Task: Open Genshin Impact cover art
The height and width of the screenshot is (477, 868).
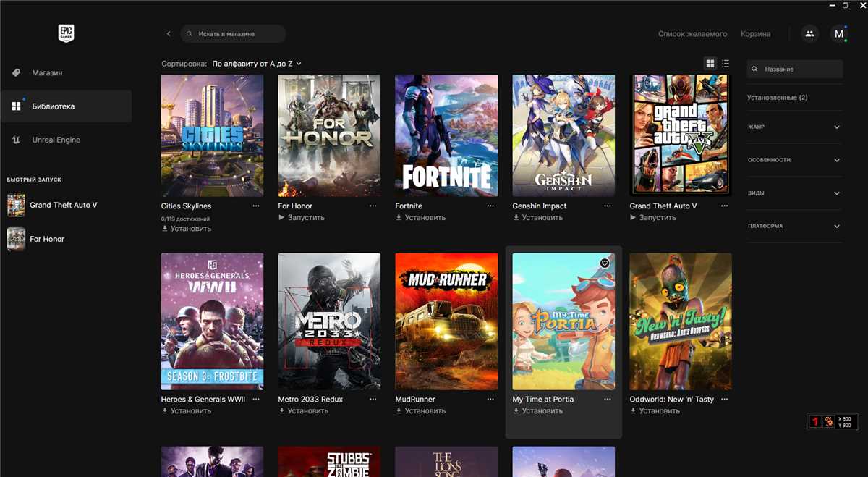Action: (563, 136)
